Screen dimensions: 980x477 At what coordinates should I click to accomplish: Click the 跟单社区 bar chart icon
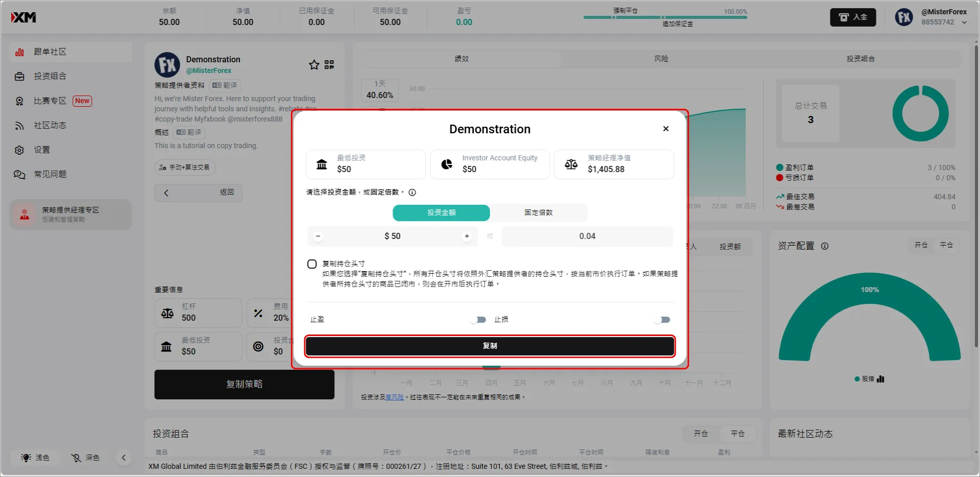pos(19,52)
